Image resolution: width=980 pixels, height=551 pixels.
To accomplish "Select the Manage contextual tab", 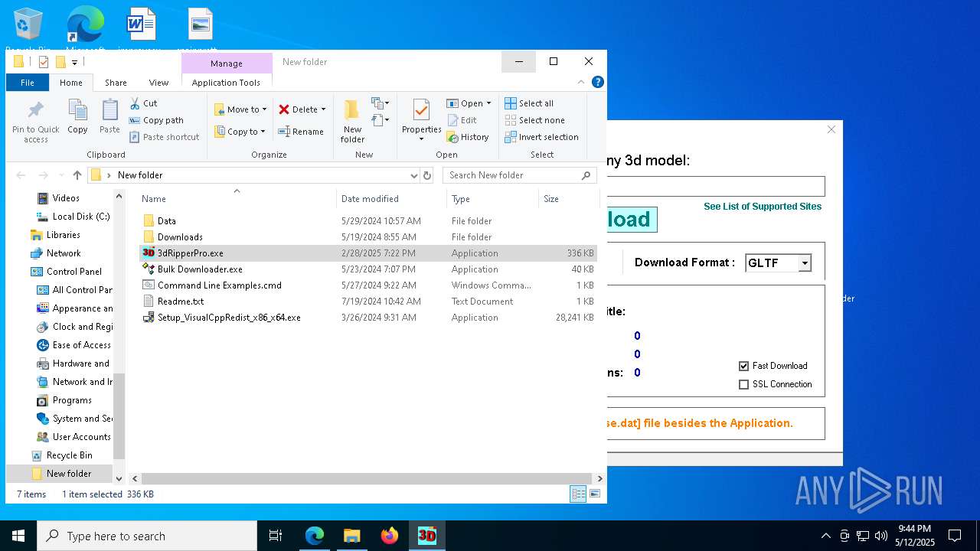I will (227, 64).
